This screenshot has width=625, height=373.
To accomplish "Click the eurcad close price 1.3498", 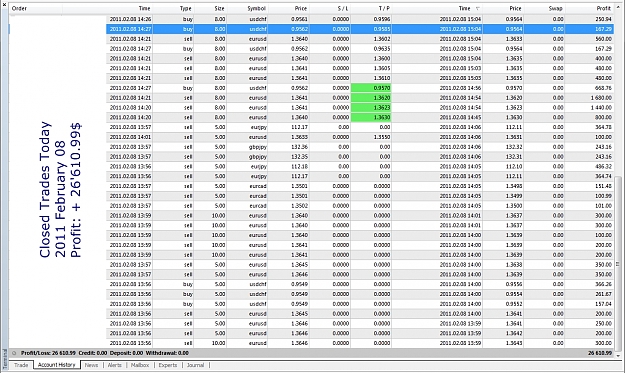I will tap(514, 186).
